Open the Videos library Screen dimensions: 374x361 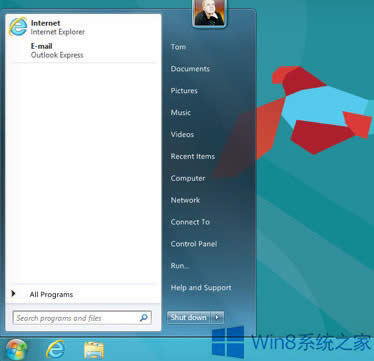(x=182, y=135)
